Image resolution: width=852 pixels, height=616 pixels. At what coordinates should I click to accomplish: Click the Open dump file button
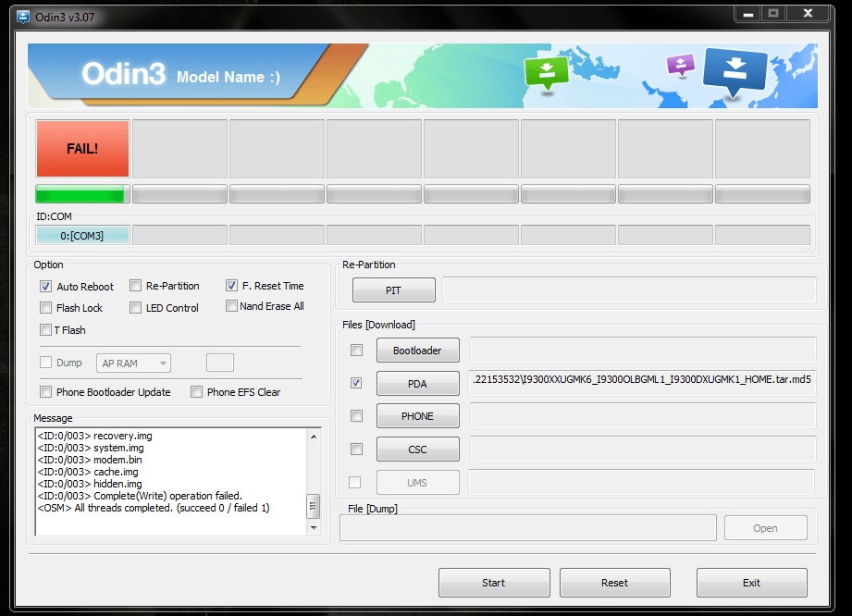pos(766,528)
